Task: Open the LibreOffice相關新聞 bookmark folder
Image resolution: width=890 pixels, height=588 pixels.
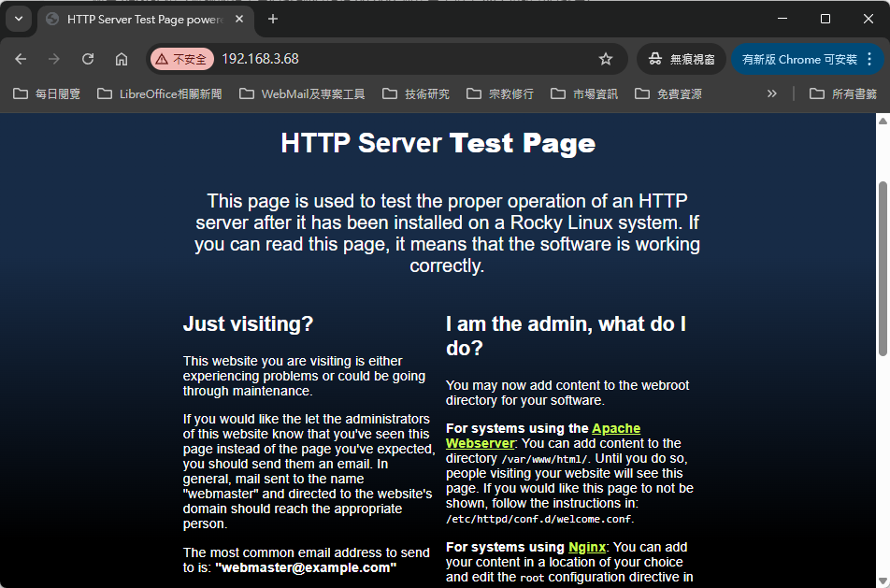Action: (160, 93)
